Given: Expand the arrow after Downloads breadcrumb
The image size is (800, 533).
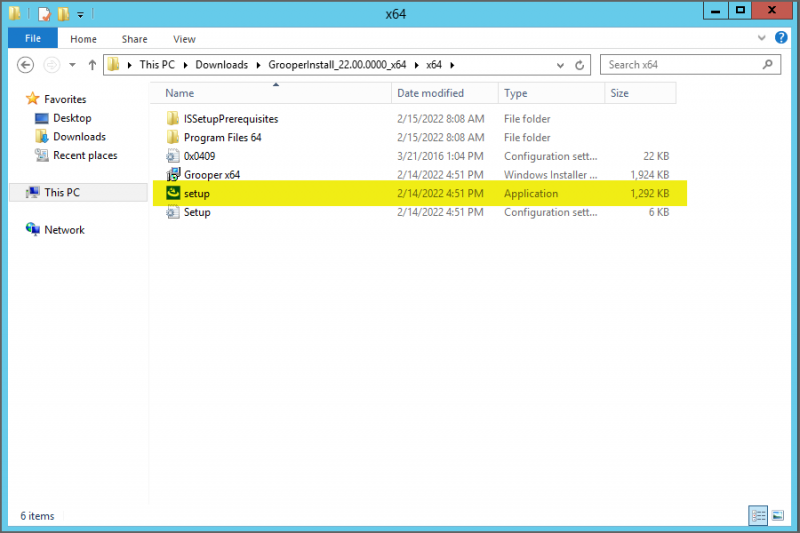Looking at the screenshot, I should pos(258,65).
